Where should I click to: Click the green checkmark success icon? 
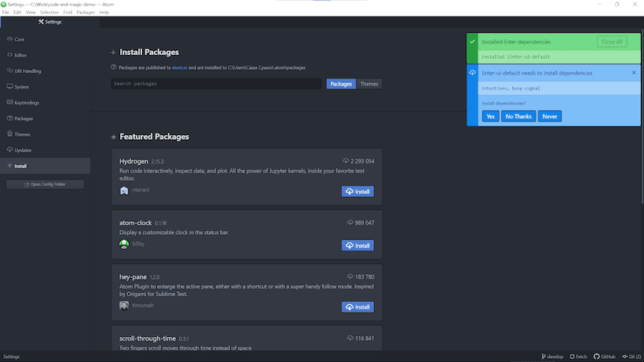tap(472, 42)
